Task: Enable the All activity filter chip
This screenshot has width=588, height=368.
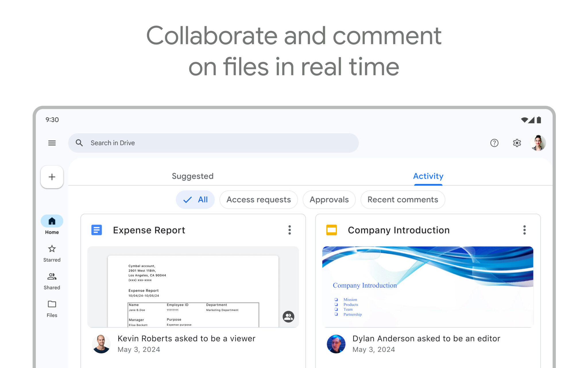Action: click(195, 200)
